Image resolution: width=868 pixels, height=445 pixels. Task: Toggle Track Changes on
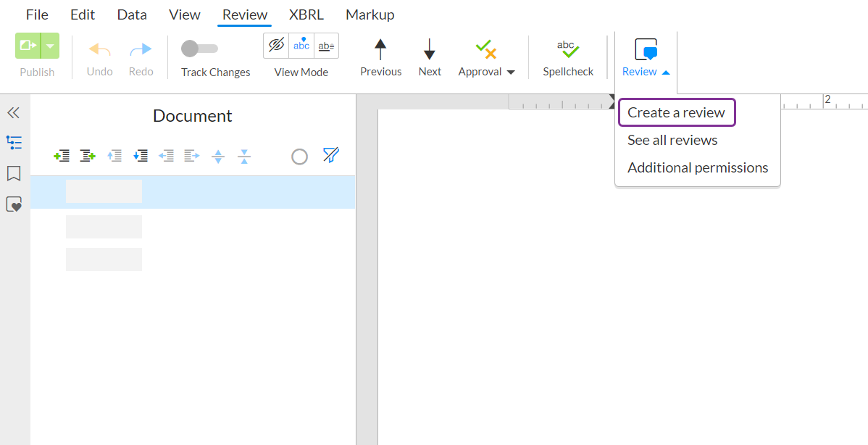[x=199, y=49]
